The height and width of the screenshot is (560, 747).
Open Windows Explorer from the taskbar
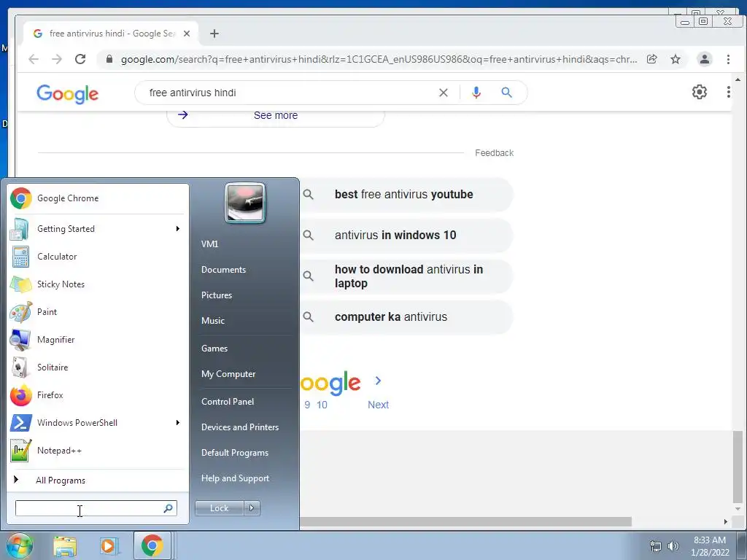65,546
